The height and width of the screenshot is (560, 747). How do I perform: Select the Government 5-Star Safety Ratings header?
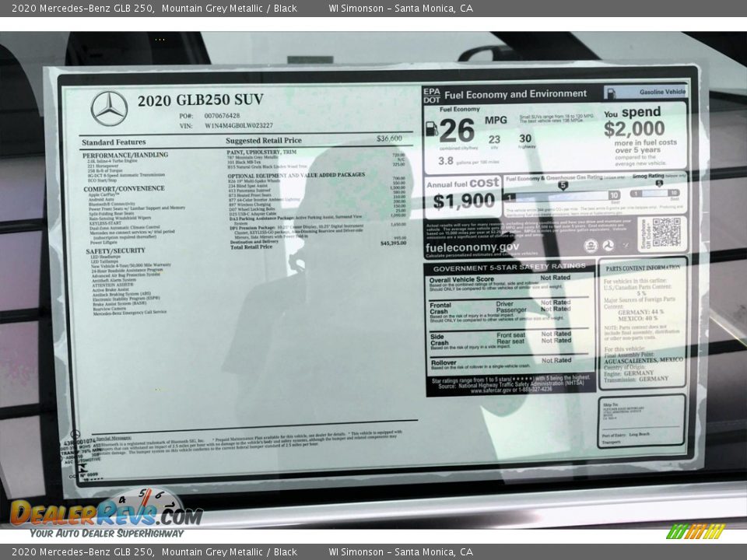click(510, 268)
